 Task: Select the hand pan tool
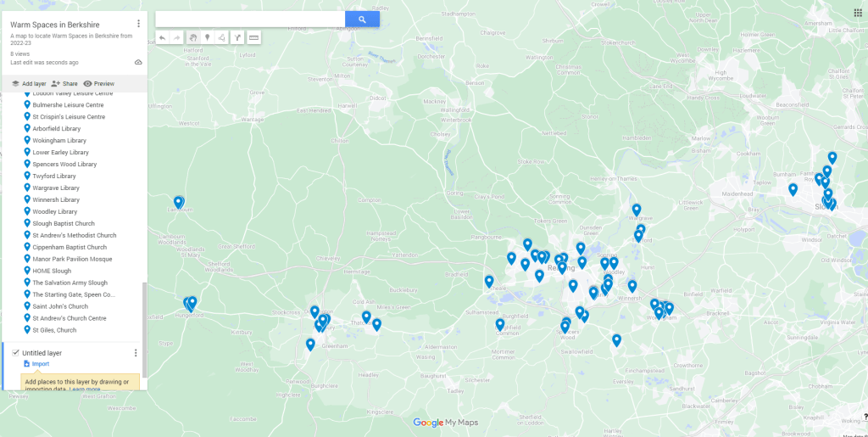(192, 37)
